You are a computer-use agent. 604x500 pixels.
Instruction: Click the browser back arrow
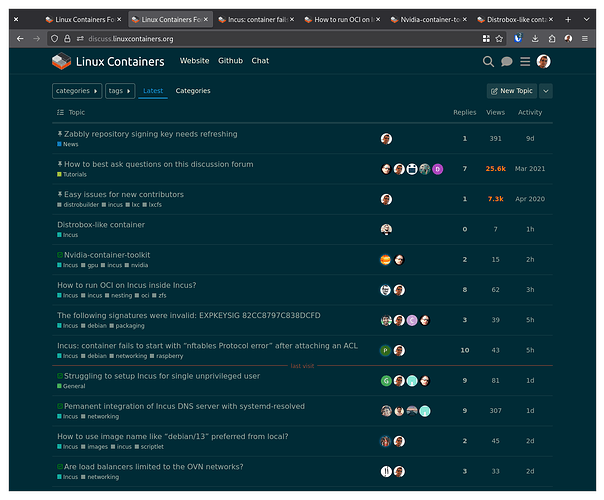pos(20,38)
